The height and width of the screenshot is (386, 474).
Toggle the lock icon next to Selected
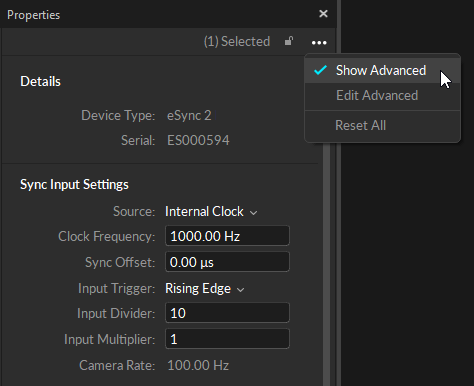pyautogui.click(x=289, y=41)
